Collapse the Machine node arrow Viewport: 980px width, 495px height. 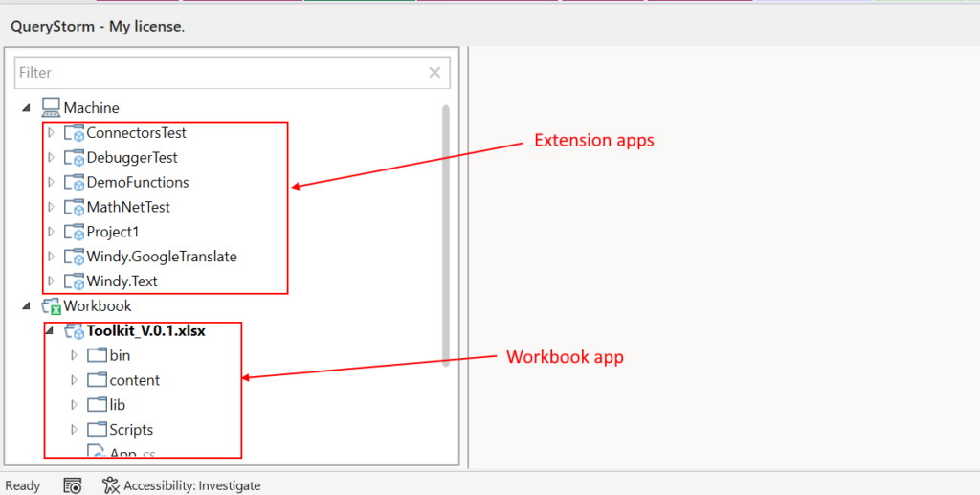26,108
